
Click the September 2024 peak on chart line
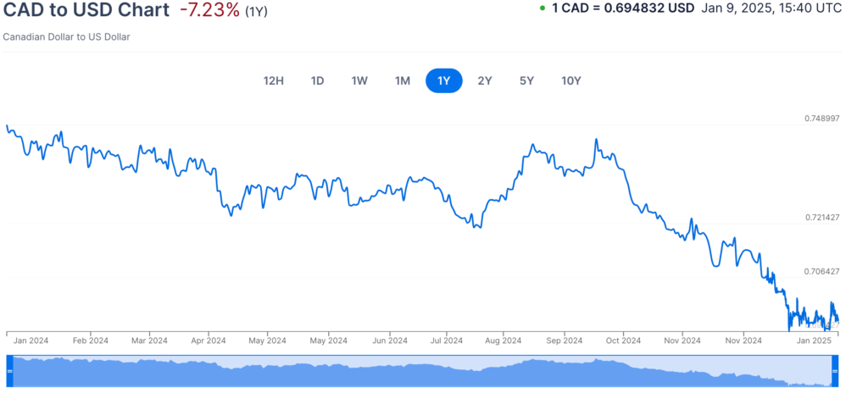click(x=597, y=139)
